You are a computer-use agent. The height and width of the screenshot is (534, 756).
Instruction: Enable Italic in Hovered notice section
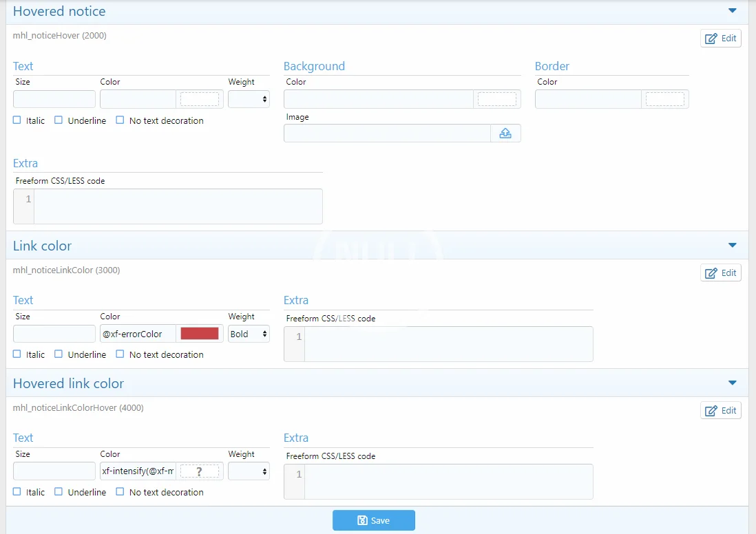(17, 120)
